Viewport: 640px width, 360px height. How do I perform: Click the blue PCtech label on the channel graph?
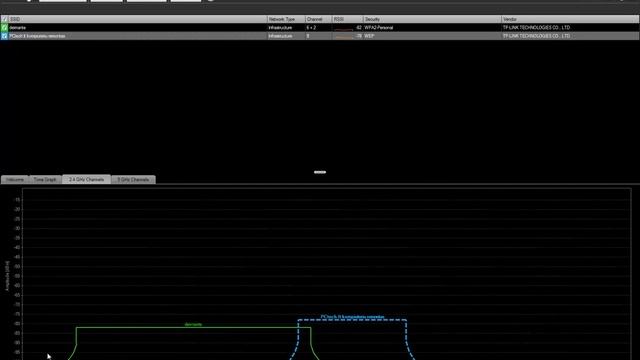(x=352, y=317)
